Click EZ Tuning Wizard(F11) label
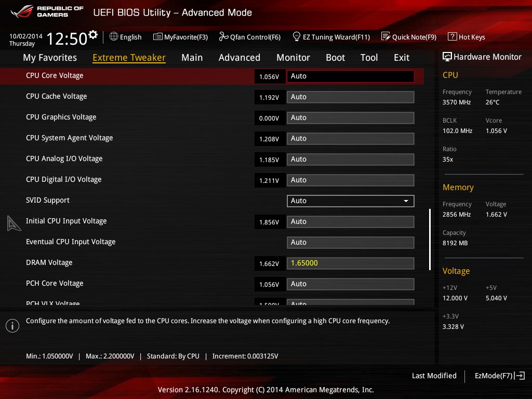This screenshot has height=399, width=532. tap(336, 37)
